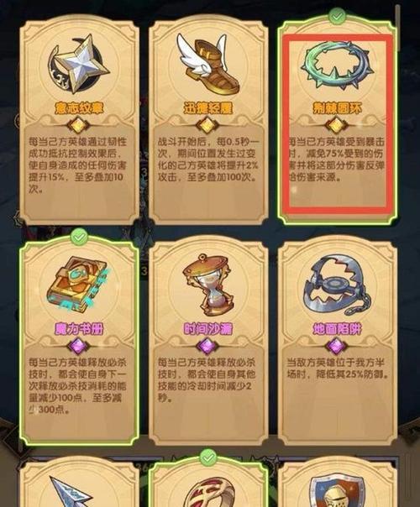The image size is (420, 507).
Task: Toggle green checkmark on bottom ring card
Action: (x=208, y=457)
